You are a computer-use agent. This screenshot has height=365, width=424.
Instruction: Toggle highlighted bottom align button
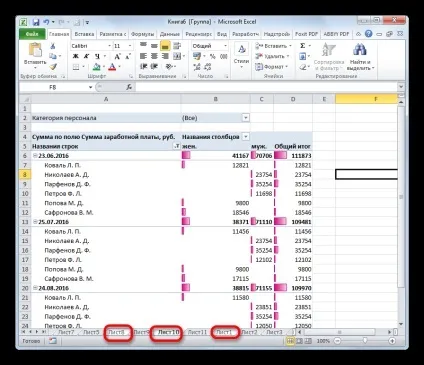tap(165, 46)
